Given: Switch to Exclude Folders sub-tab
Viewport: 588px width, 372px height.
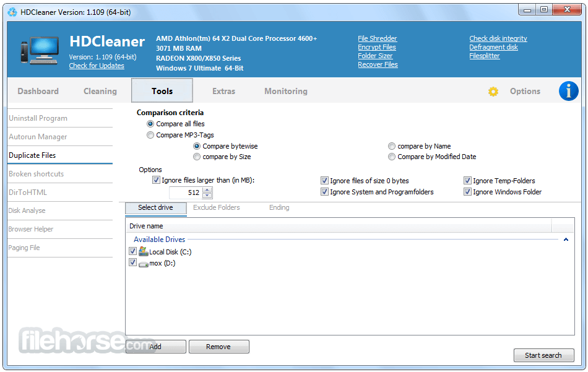Looking at the screenshot, I should [217, 207].
